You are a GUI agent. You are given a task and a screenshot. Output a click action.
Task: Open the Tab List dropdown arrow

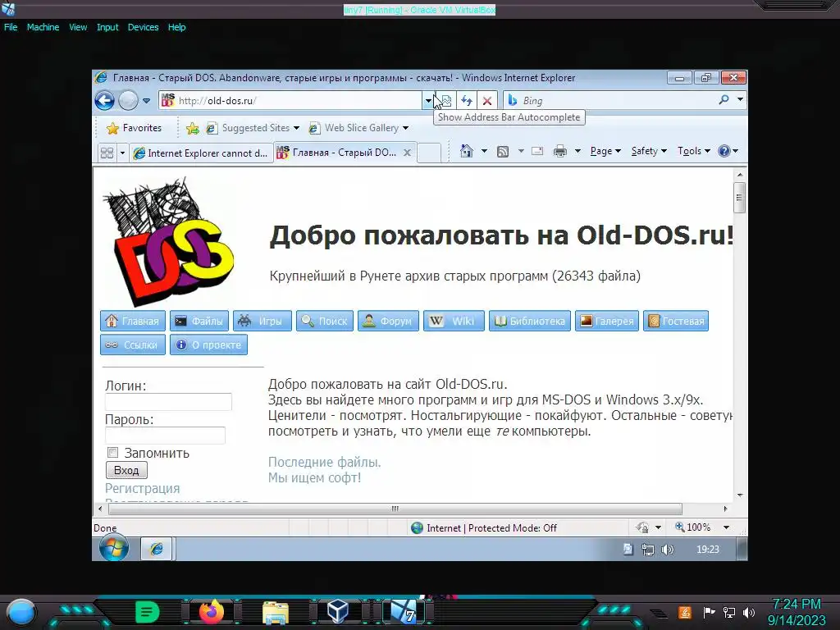pyautogui.click(x=122, y=153)
